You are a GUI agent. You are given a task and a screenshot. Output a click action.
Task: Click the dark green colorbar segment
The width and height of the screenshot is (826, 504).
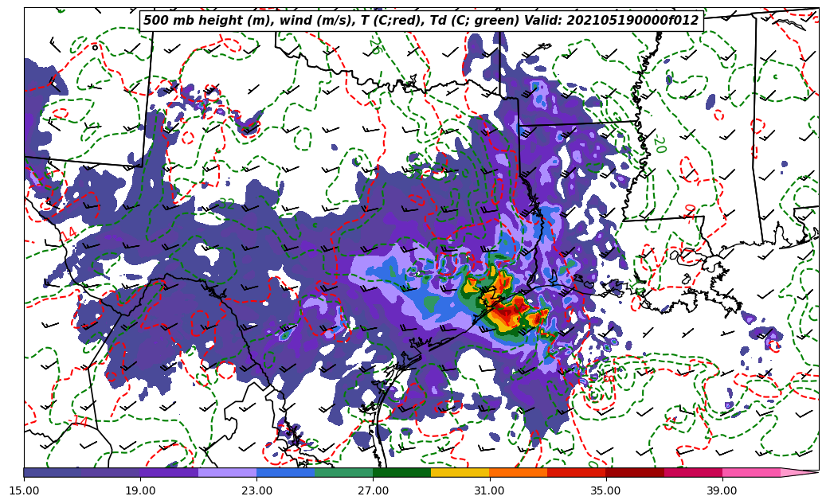(401, 472)
